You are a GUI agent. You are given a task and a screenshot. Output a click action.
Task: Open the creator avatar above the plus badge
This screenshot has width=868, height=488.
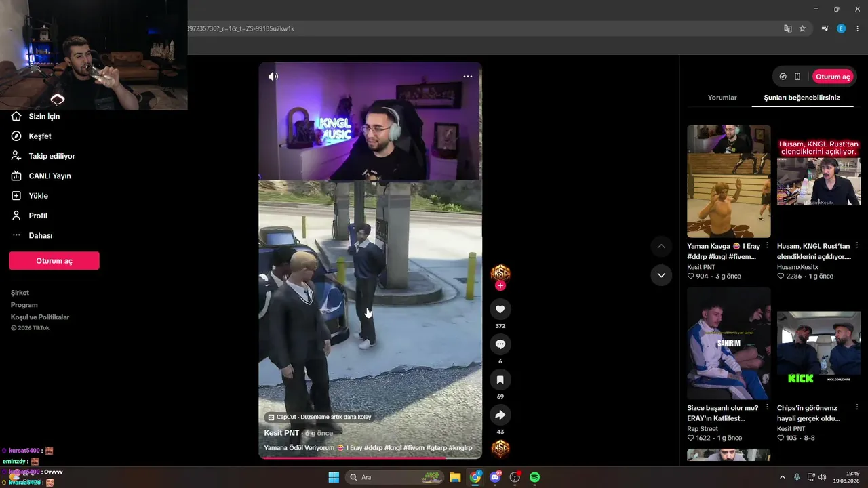(500, 272)
